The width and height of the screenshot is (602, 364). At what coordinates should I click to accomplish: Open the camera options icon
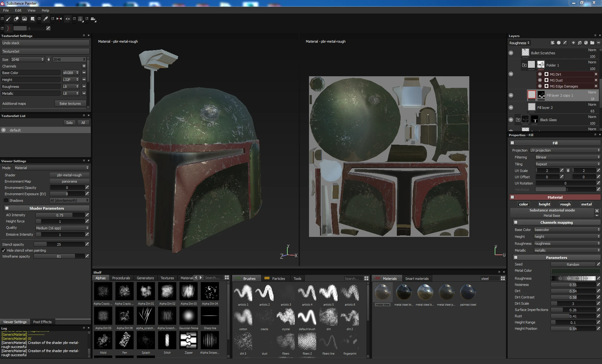click(x=93, y=19)
